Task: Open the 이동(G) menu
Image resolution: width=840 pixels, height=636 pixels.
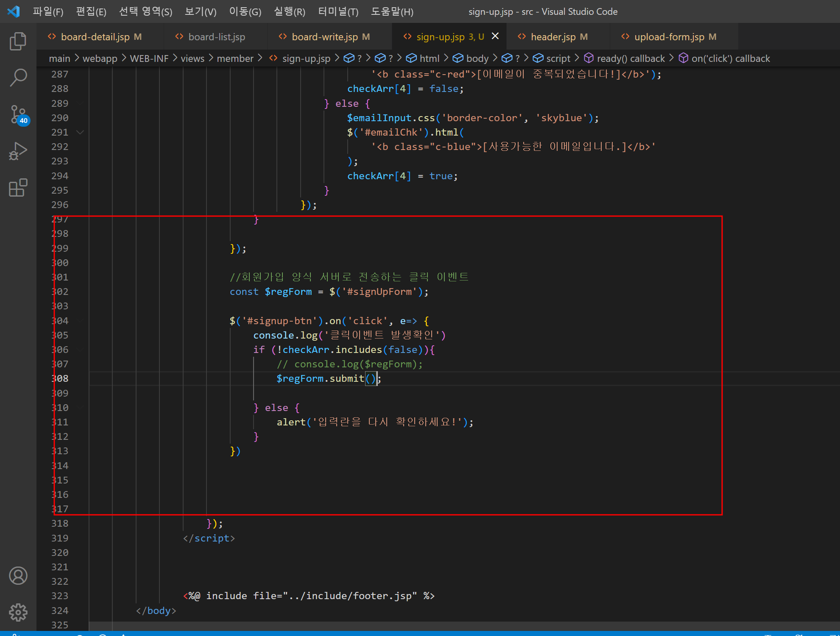Action: click(x=245, y=11)
